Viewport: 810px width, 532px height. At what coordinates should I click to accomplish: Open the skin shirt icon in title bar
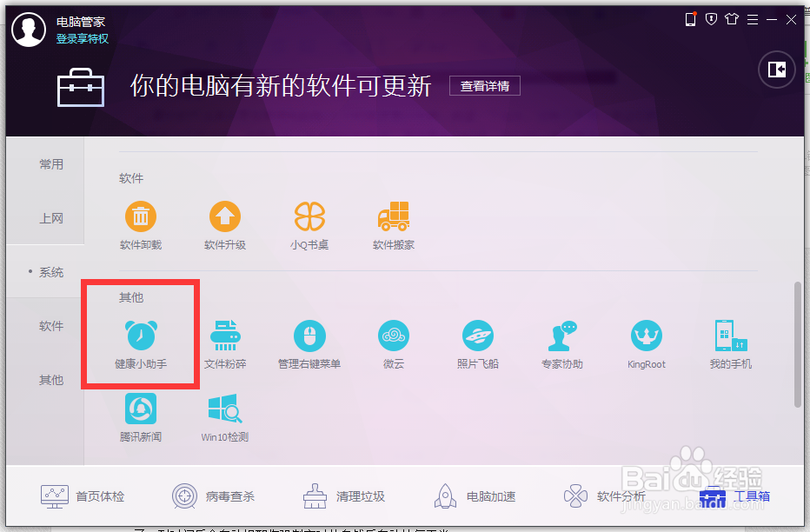pyautogui.click(x=732, y=20)
